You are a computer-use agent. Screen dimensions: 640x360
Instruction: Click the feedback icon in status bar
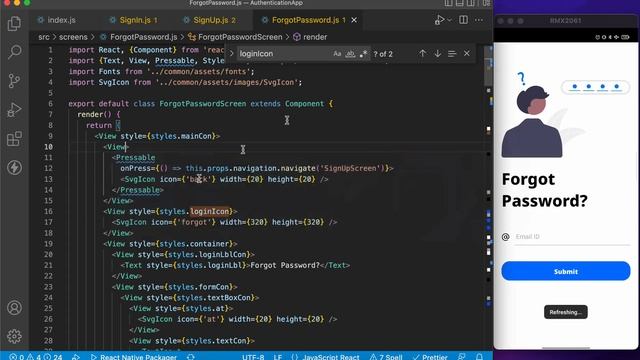point(462,356)
